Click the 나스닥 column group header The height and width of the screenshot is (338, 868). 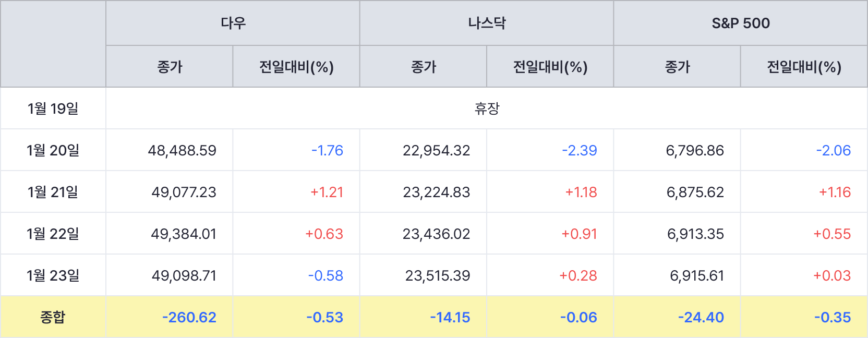coord(487,23)
